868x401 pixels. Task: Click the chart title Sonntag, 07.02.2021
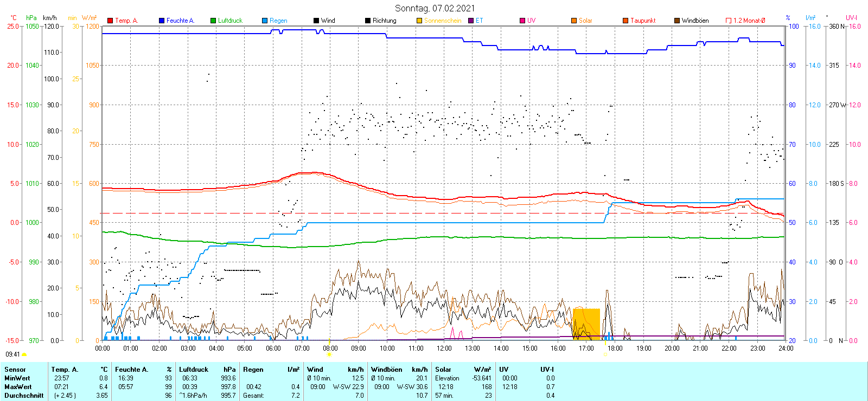435,8
